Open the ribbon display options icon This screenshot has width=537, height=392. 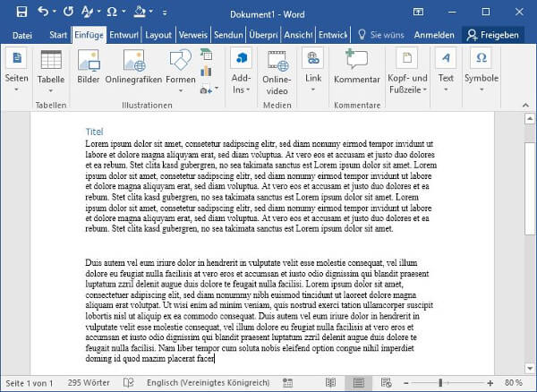coord(418,12)
